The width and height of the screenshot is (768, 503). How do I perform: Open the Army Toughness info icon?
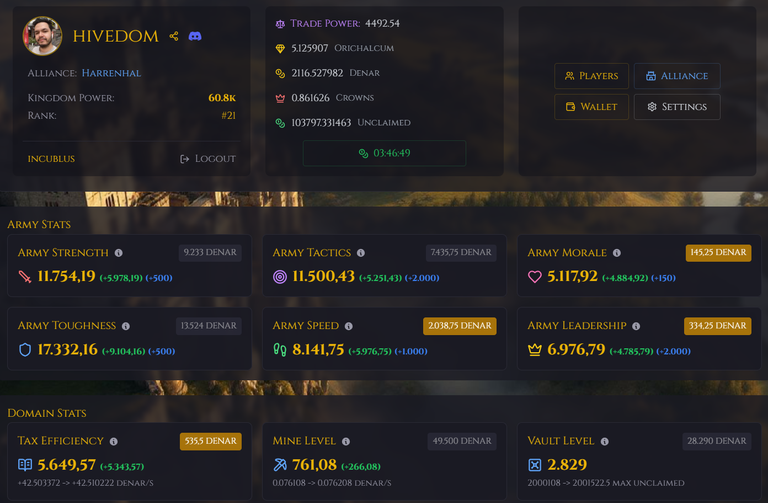126,326
